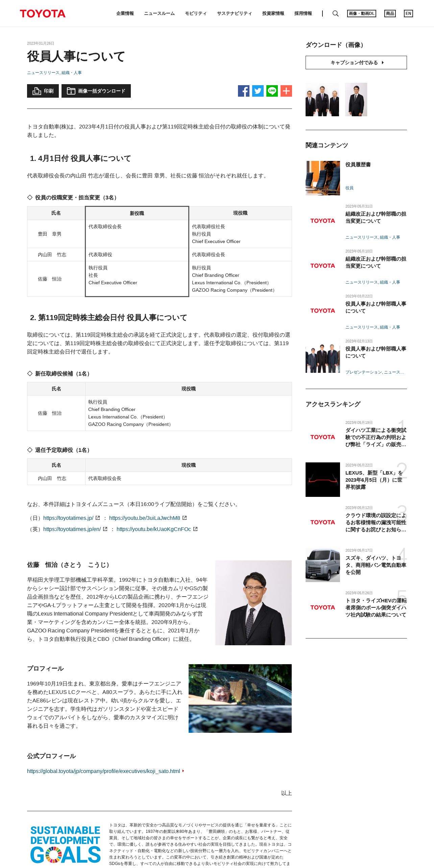The image size is (434, 868).
Task: Click external link icon after youtu.be/3uiLaJwchM8
Action: [185, 518]
